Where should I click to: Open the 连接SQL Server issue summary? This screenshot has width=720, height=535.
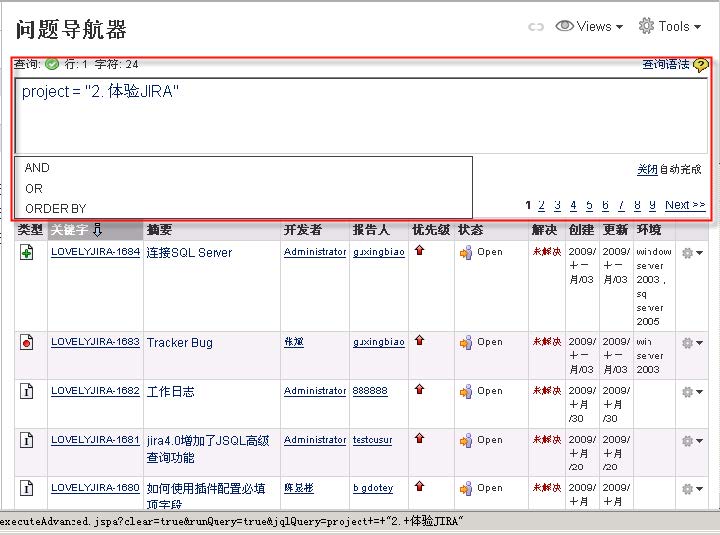click(189, 252)
